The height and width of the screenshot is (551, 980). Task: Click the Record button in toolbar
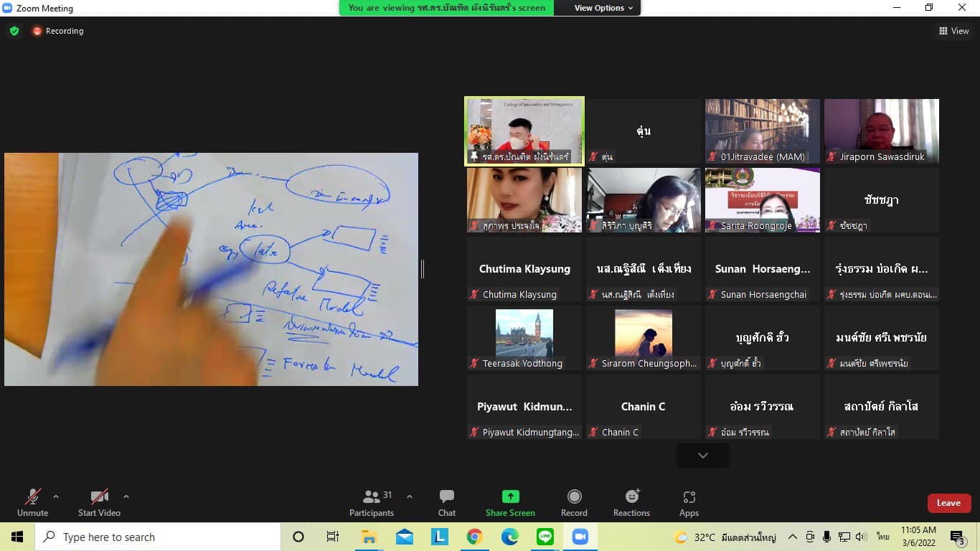coord(574,502)
